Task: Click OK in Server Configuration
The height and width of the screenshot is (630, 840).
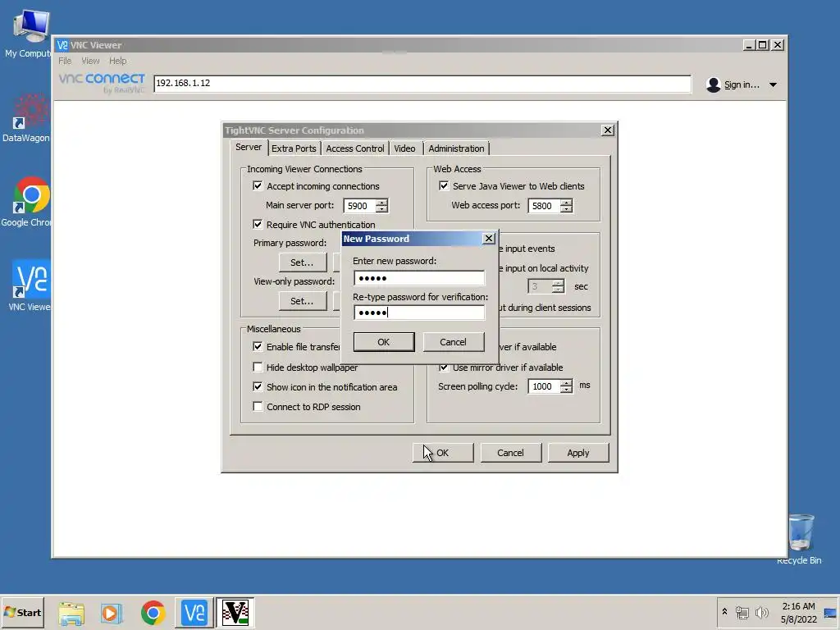Action: (443, 453)
